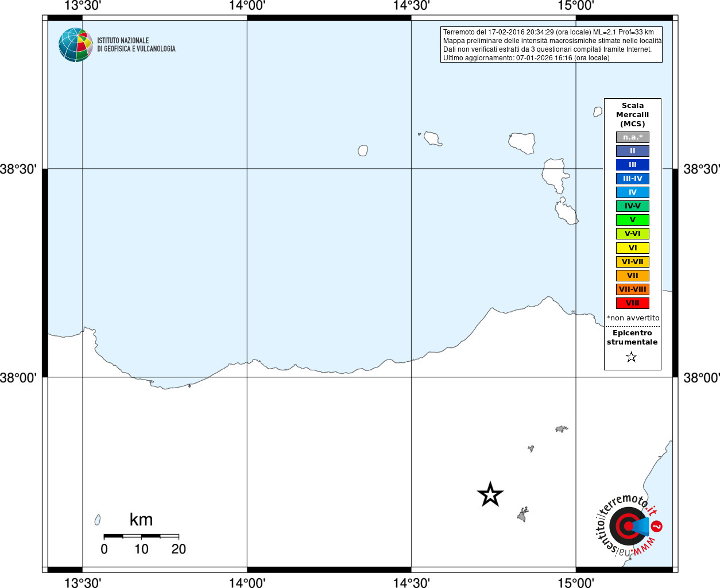Click the top axis label 15°00'
This screenshot has height=588, width=720.
point(576,6)
